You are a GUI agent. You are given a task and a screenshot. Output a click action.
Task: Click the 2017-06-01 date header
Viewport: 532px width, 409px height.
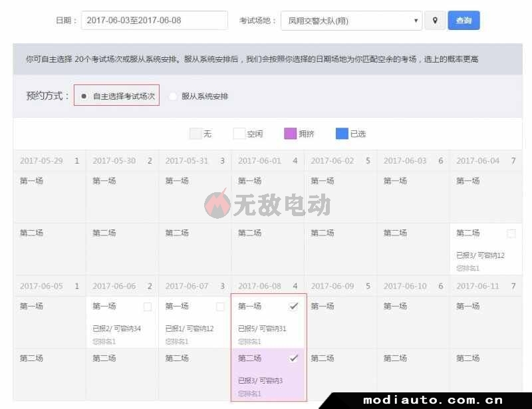click(268, 161)
